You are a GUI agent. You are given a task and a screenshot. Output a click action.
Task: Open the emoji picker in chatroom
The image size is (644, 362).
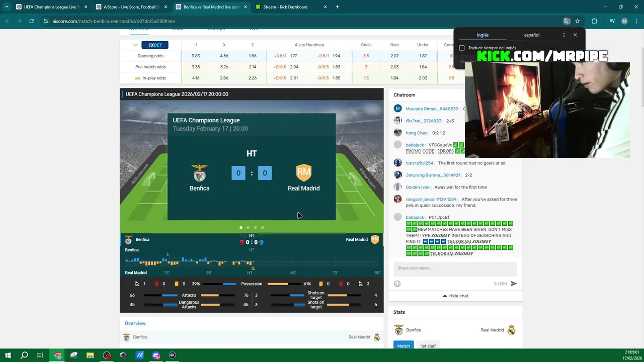click(x=397, y=284)
